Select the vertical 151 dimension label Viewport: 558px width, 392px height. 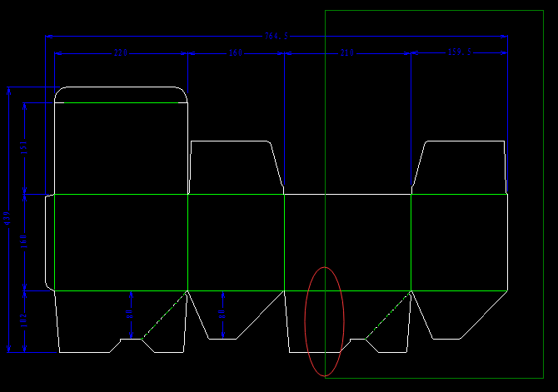coord(24,149)
